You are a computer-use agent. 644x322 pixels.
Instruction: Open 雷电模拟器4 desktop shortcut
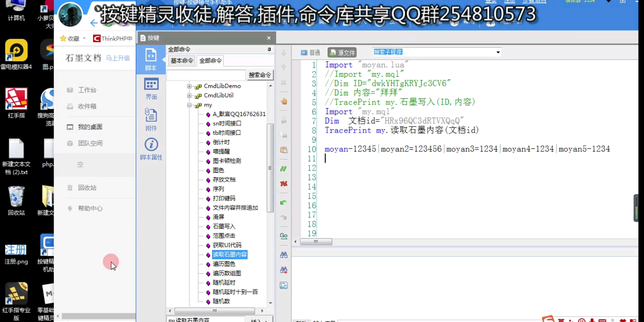(x=16, y=55)
